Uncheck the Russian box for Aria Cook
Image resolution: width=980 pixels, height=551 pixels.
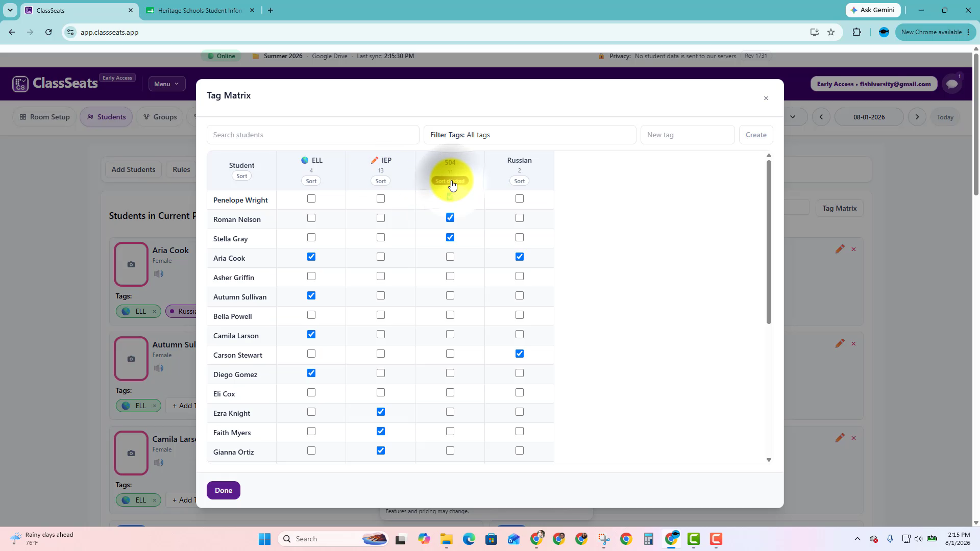click(x=520, y=257)
